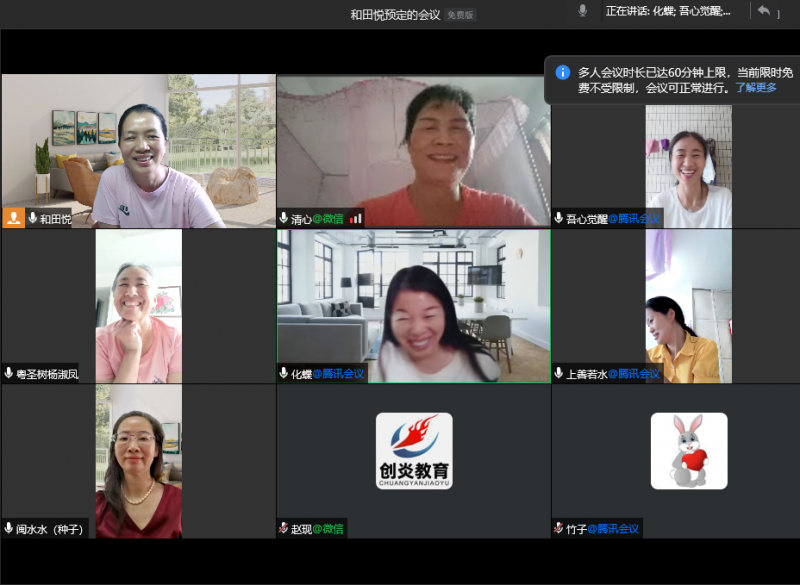Click 竹子's muted microphone icon
The height and width of the screenshot is (585, 800).
pos(559,528)
